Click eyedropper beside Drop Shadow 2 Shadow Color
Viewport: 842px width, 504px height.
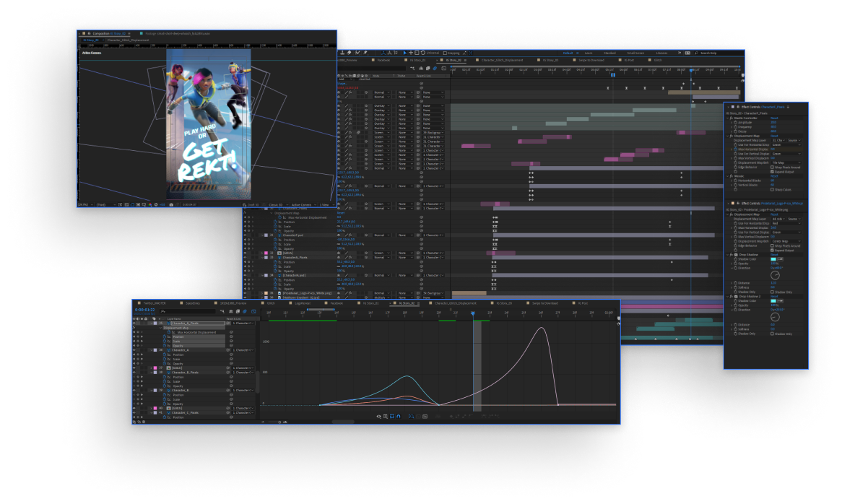pos(780,301)
